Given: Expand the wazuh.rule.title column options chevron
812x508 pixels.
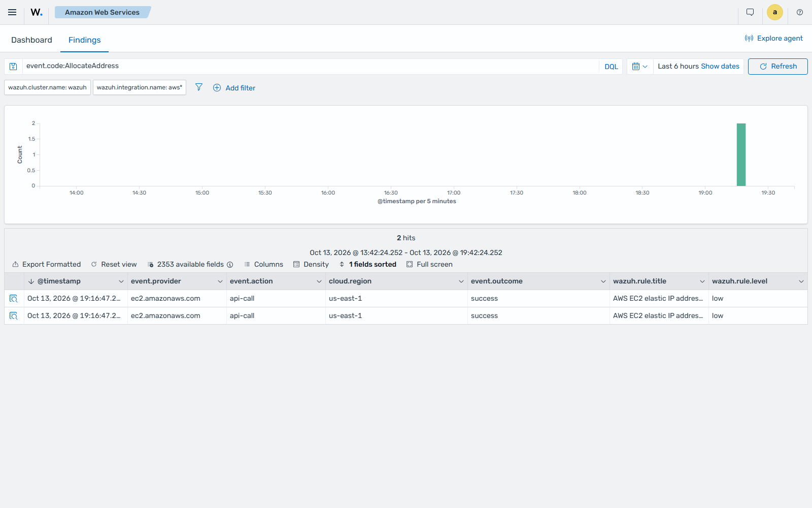Looking at the screenshot, I should (702, 281).
